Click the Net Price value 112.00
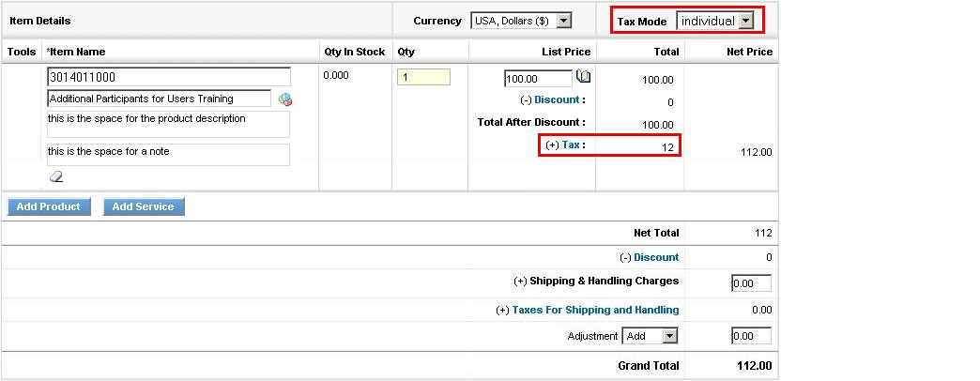 (x=757, y=152)
